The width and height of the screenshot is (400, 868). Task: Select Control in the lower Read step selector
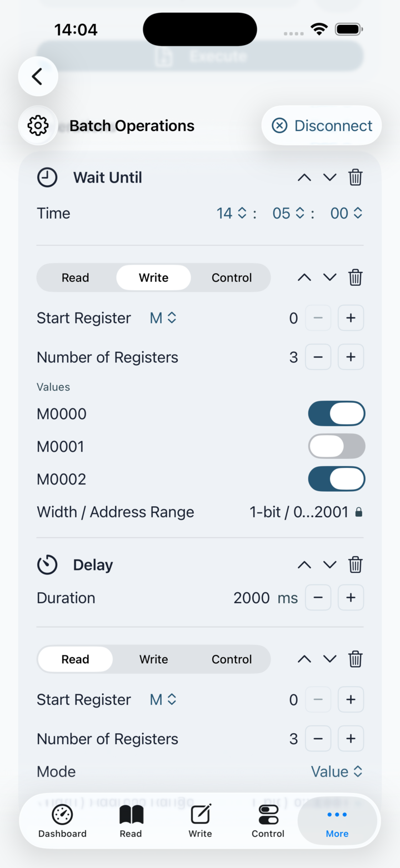click(x=232, y=659)
